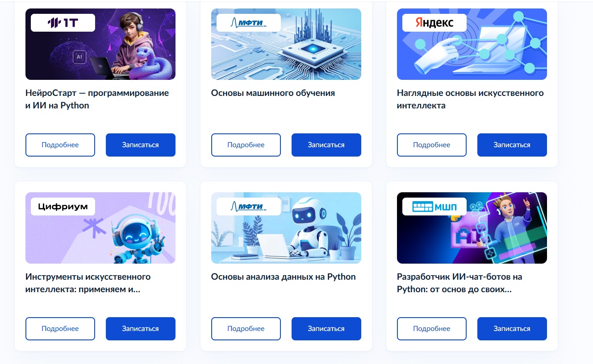Click Записаться for Основы машинного обучения
Viewport: 593px width, 364px height.
(326, 145)
